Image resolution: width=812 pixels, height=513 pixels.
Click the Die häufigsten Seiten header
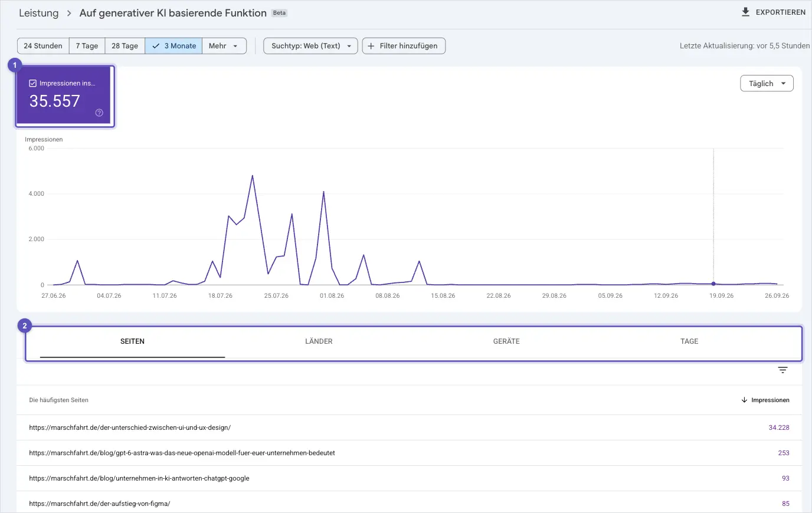pos(59,400)
